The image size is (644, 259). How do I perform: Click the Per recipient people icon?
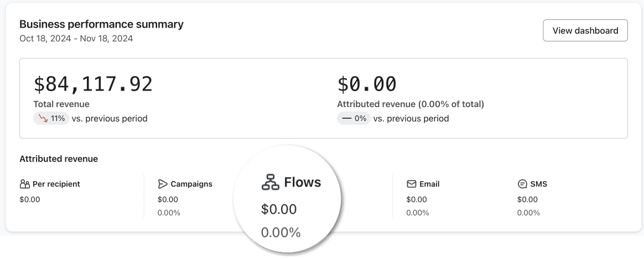click(x=25, y=184)
